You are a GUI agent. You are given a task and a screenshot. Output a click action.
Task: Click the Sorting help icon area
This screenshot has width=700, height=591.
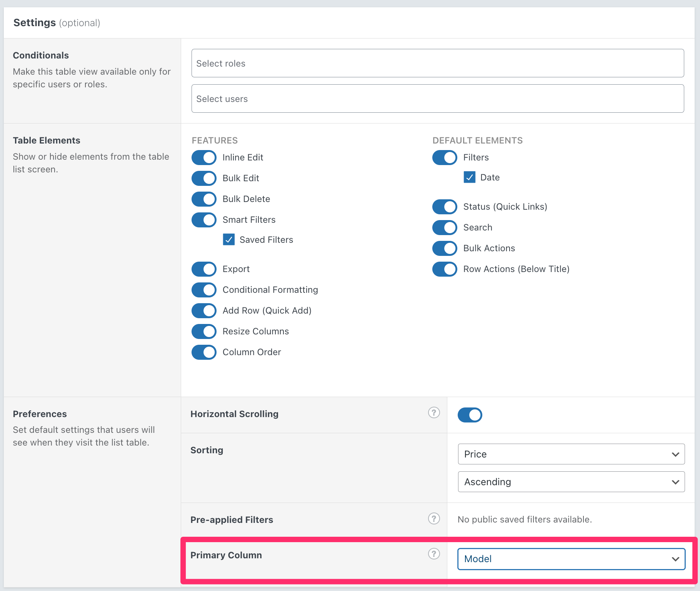point(434,450)
